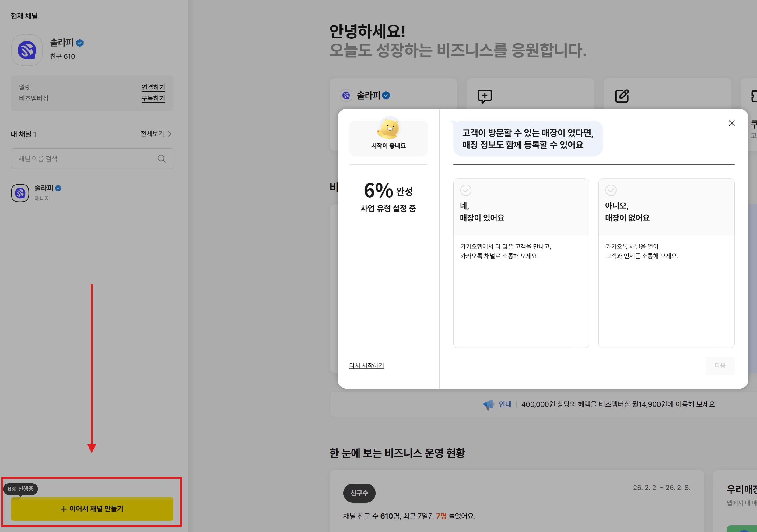Image resolution: width=757 pixels, height=532 pixels.
Task: Focus the 채널 이름 검색 input field
Action: (82, 159)
